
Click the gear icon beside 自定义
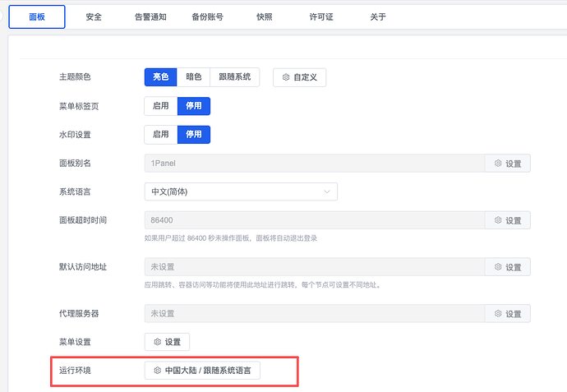(x=286, y=77)
